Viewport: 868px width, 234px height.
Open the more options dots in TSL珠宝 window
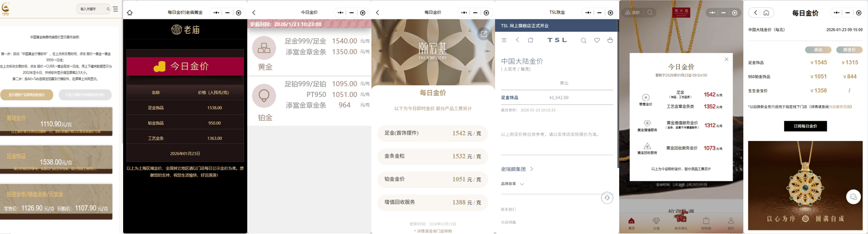588,13
